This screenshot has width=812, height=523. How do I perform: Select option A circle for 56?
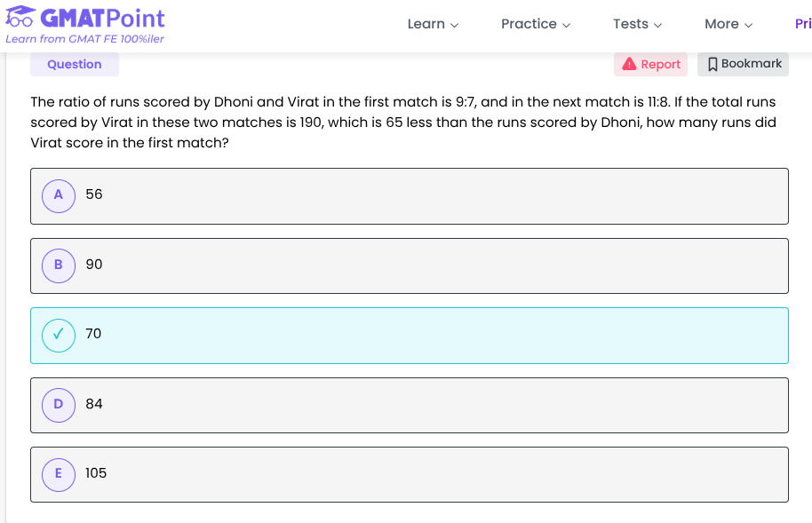[x=59, y=194]
